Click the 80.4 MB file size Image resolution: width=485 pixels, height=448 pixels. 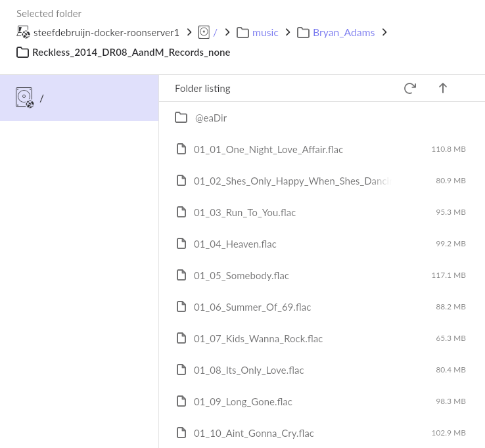(451, 370)
